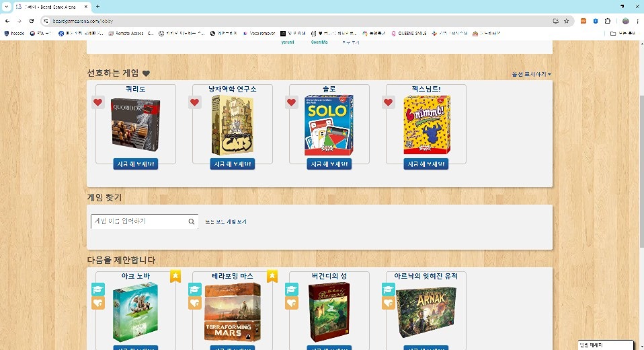Go back with browser back arrow

(7, 21)
